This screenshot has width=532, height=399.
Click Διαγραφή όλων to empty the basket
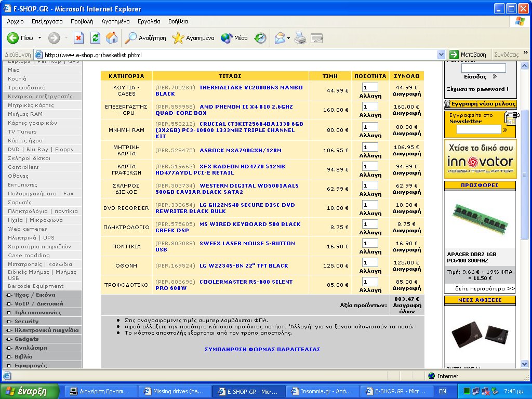pos(407,309)
